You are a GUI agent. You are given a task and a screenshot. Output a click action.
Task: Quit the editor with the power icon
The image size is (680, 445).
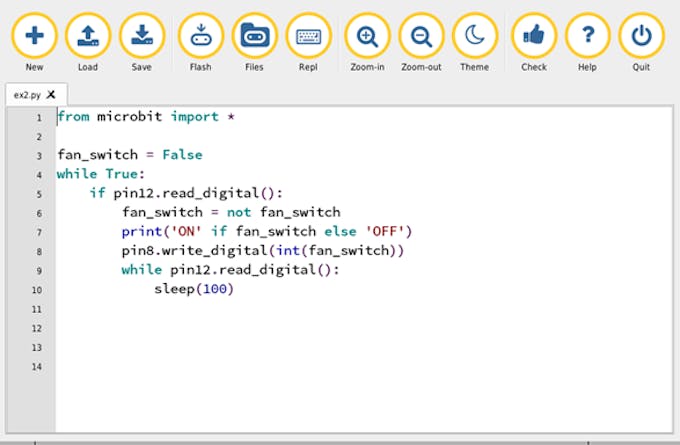(641, 37)
